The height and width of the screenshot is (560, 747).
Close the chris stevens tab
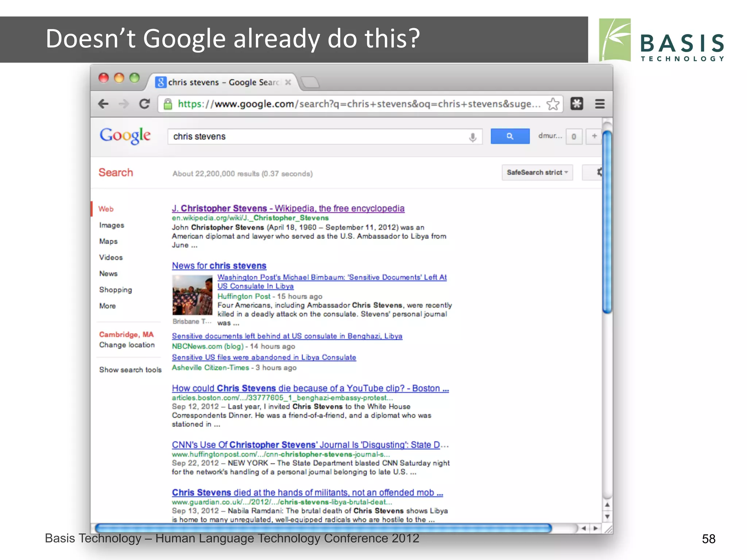(288, 82)
